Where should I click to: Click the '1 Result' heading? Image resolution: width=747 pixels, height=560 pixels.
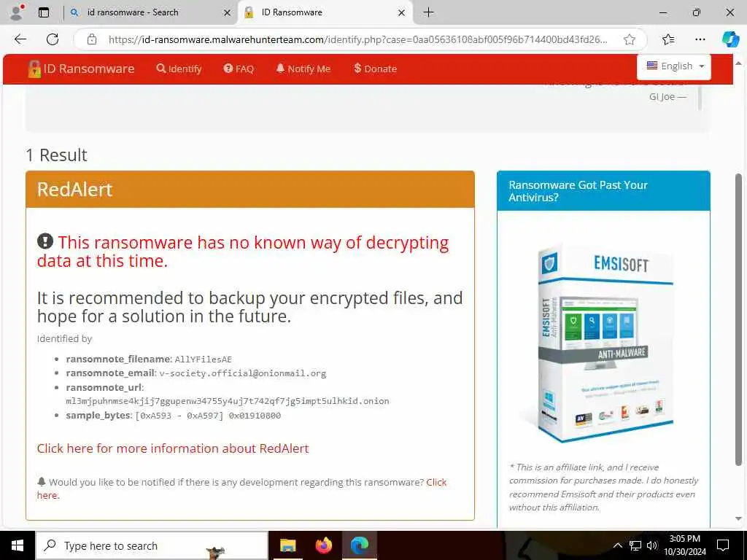coord(57,155)
